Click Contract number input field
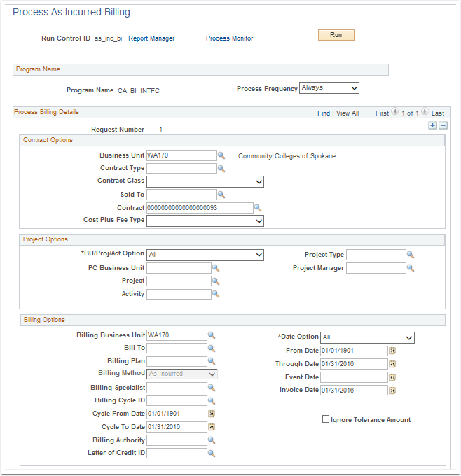 (x=200, y=208)
